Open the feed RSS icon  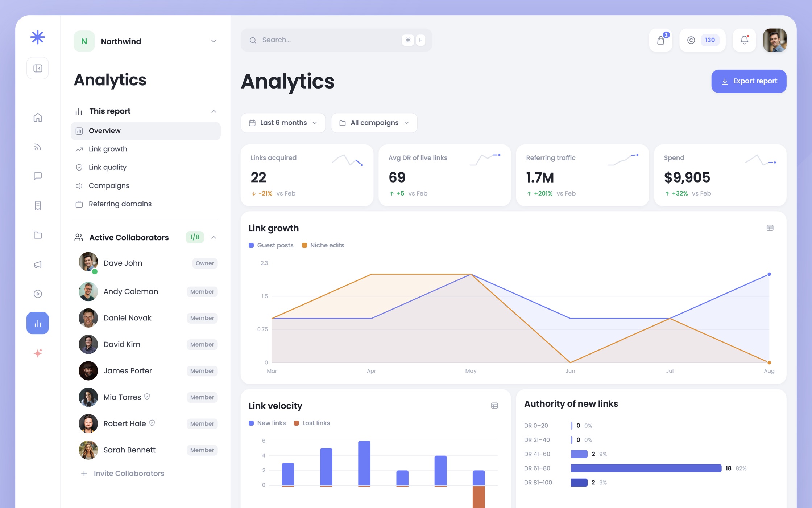pyautogui.click(x=38, y=147)
